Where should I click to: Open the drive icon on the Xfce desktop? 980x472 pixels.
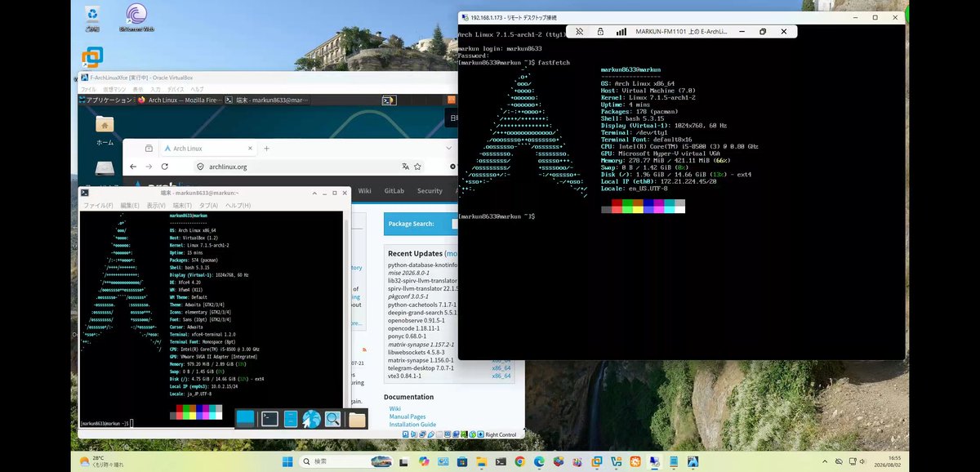point(105,167)
